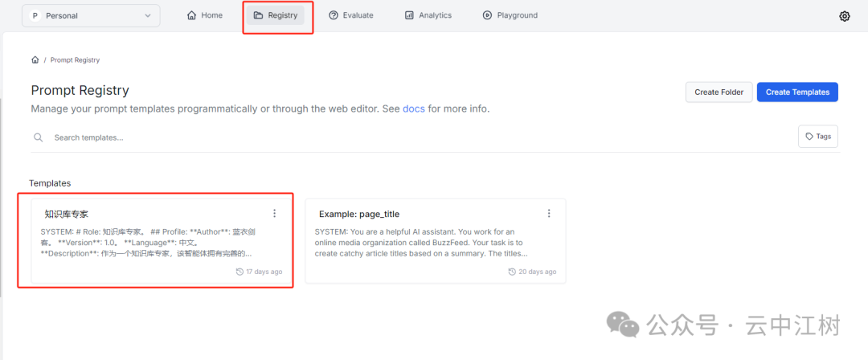The height and width of the screenshot is (360, 868).
Task: Click the Templates section heading
Action: point(50,182)
